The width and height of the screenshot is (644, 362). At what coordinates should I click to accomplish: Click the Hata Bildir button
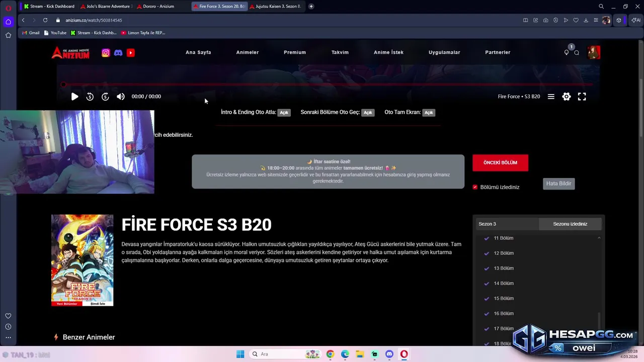click(x=558, y=184)
